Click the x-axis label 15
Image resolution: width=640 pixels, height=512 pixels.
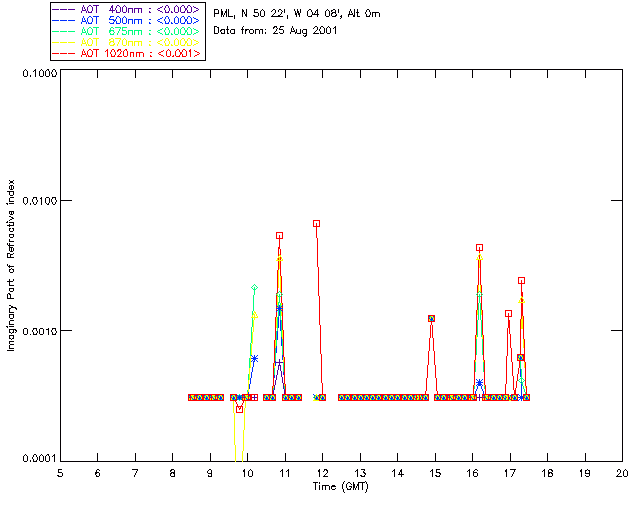click(x=435, y=473)
